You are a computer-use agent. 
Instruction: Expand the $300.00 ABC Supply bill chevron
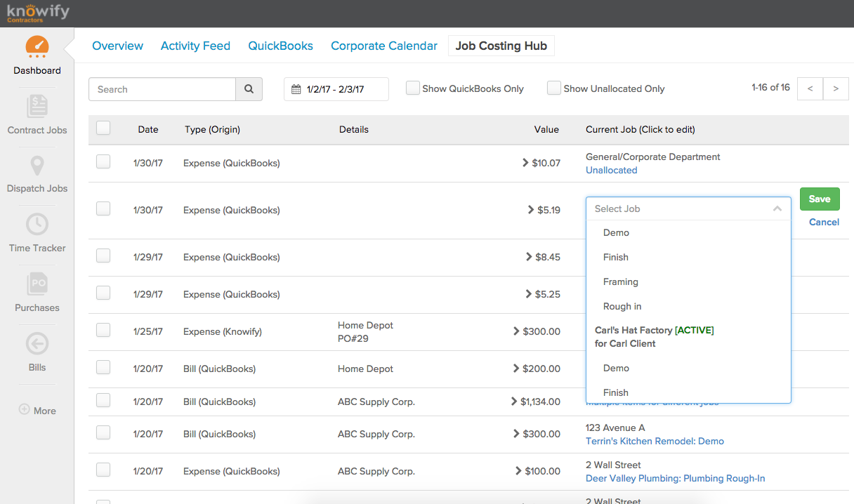517,434
